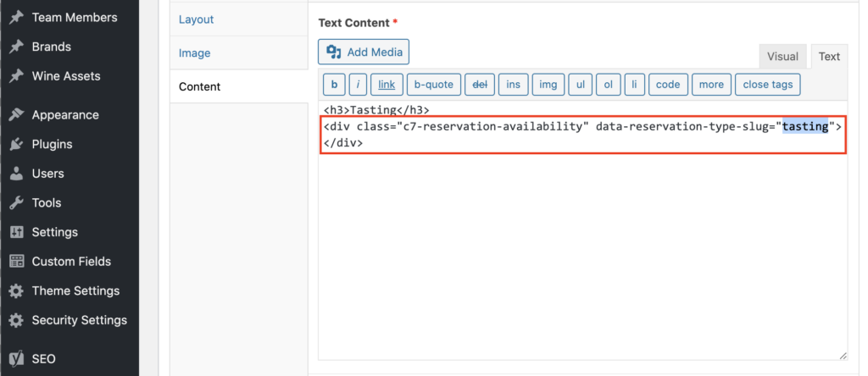This screenshot has width=868, height=376.
Task: Switch editor to Visual mode
Action: 782,57
